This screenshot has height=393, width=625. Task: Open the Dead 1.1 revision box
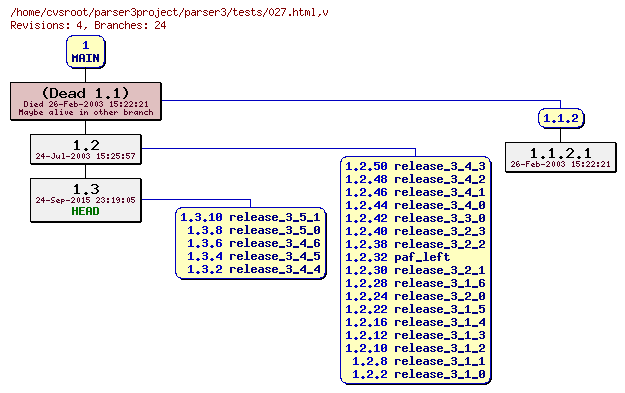[86, 101]
